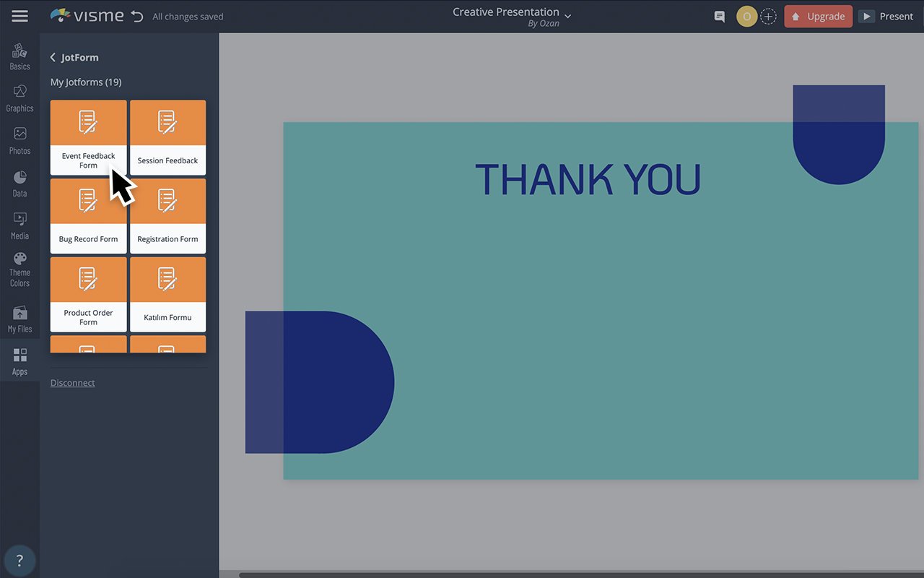Viewport: 924px width, 578px height.
Task: Click the Ozan avatar circle
Action: click(746, 16)
